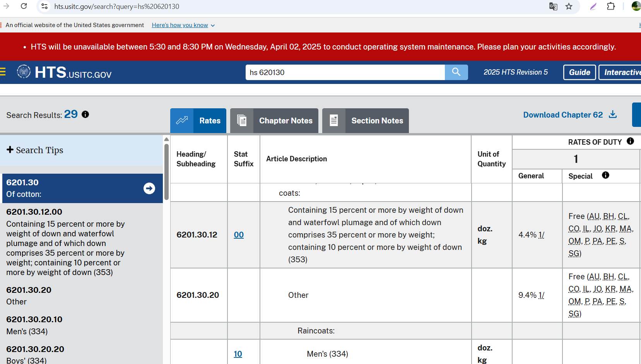The image size is (641, 364).
Task: Click the Rates of Duty info icon
Action: coord(630,141)
